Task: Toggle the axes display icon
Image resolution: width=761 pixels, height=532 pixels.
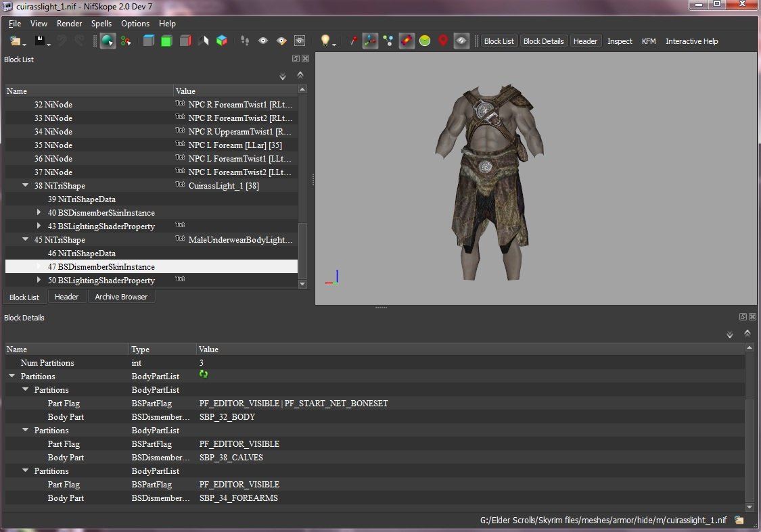Action: (x=370, y=41)
